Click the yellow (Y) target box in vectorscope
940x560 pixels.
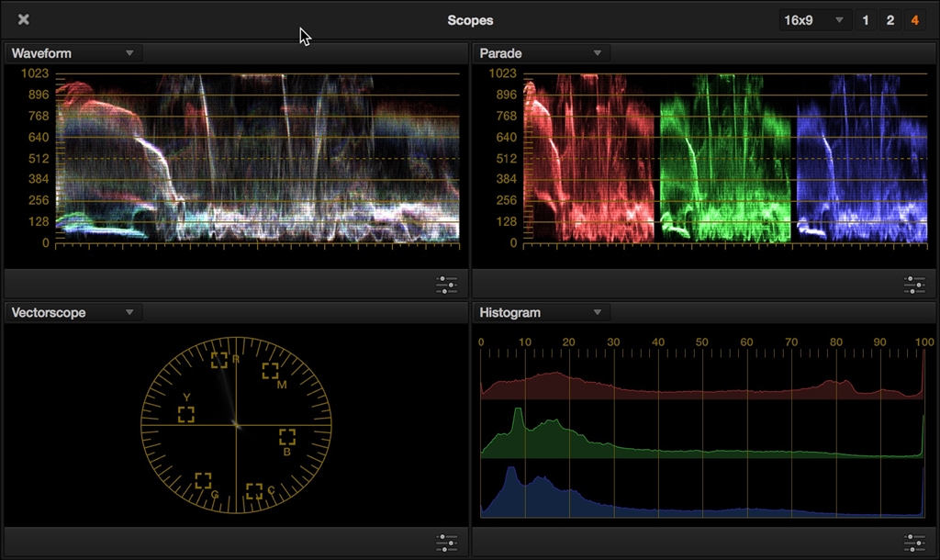point(186,414)
